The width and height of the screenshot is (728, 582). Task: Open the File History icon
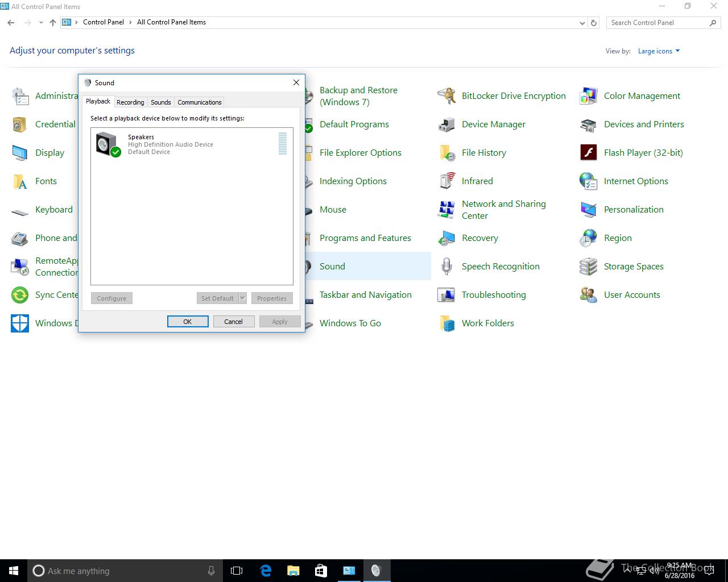click(x=446, y=153)
